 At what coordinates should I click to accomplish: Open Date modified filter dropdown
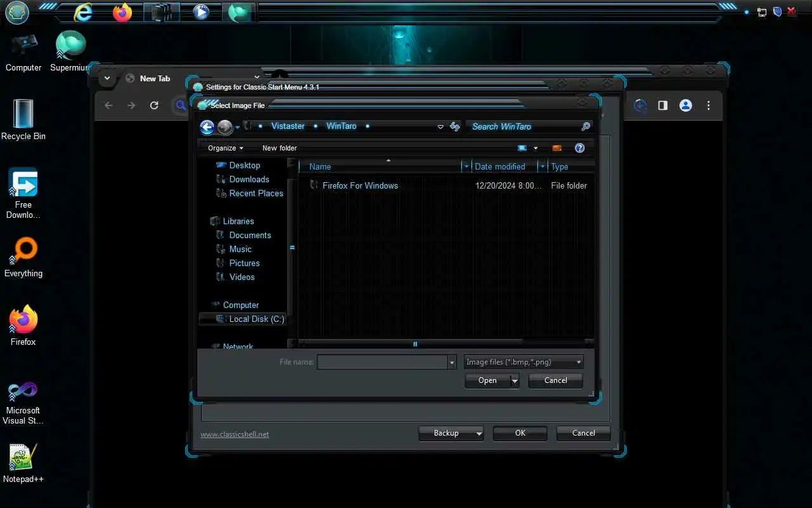(x=542, y=166)
